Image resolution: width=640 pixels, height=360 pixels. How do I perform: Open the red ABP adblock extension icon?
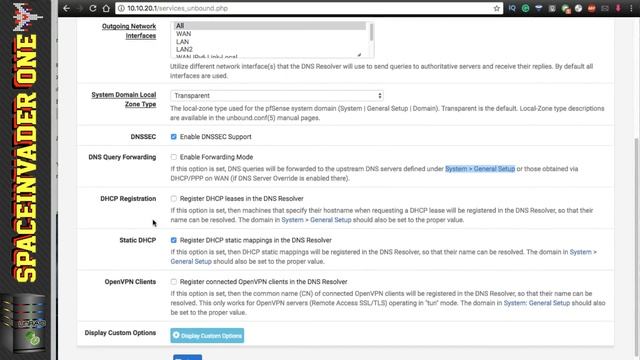pyautogui.click(x=591, y=8)
